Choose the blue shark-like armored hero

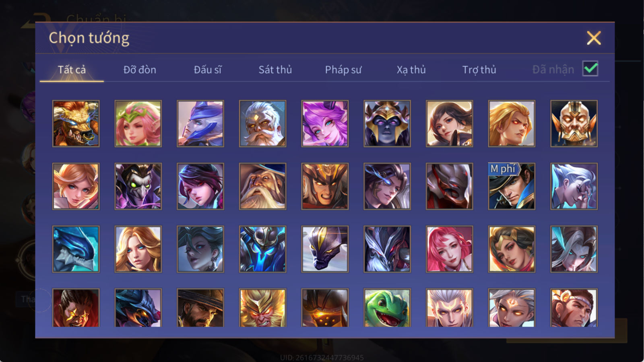point(76,249)
